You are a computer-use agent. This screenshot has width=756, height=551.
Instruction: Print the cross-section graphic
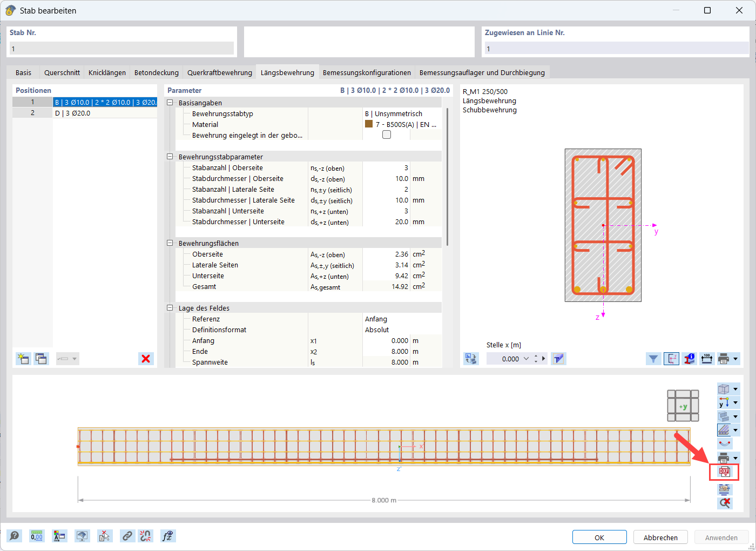tap(724, 359)
